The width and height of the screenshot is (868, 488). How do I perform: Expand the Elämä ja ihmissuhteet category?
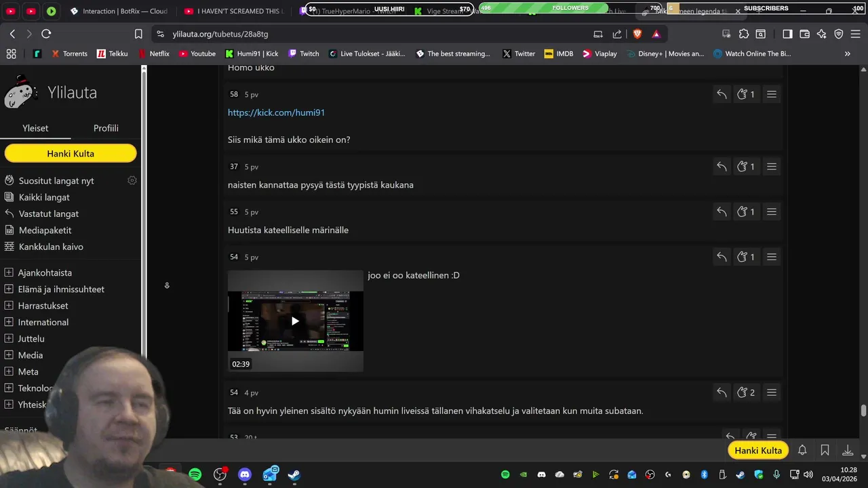click(x=9, y=289)
